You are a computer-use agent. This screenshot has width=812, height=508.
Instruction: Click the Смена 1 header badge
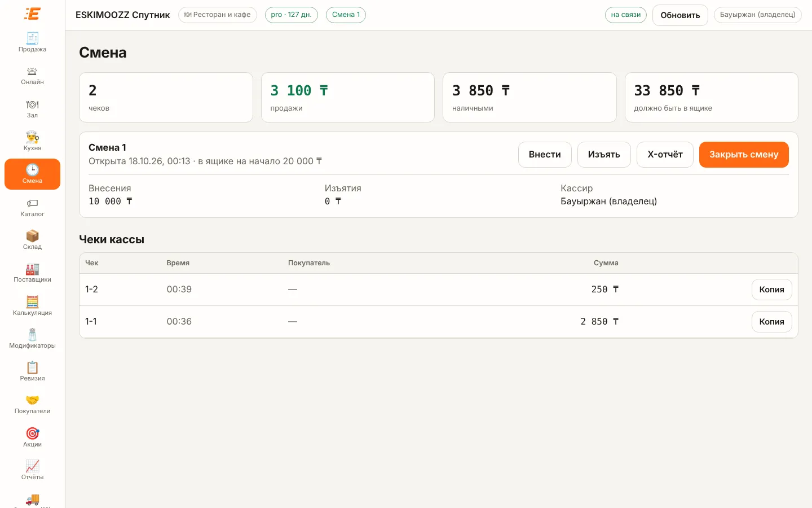[346, 15]
